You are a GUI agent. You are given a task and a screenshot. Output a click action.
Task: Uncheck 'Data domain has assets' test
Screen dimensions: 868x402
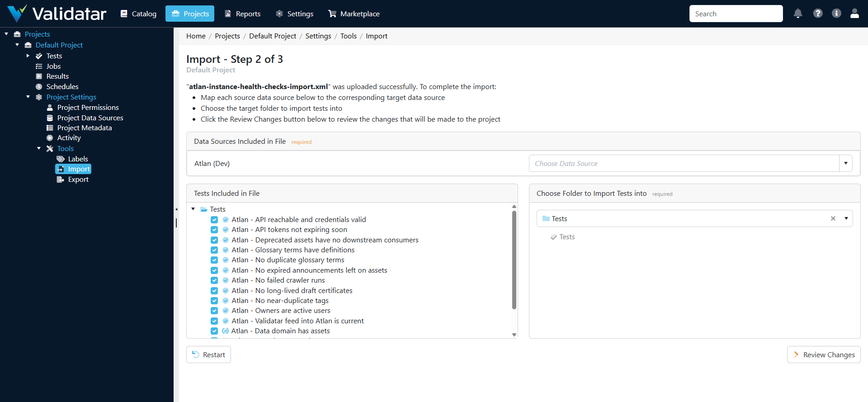coord(214,331)
